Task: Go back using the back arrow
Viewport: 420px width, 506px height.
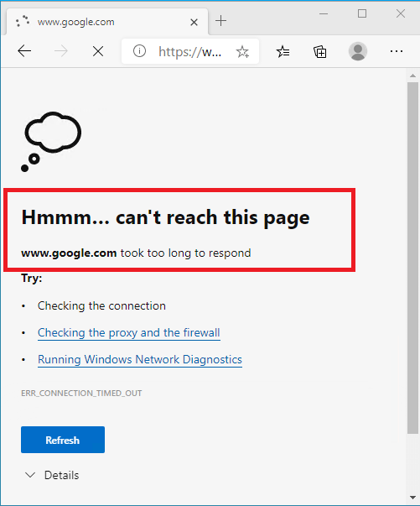Action: tap(24, 51)
